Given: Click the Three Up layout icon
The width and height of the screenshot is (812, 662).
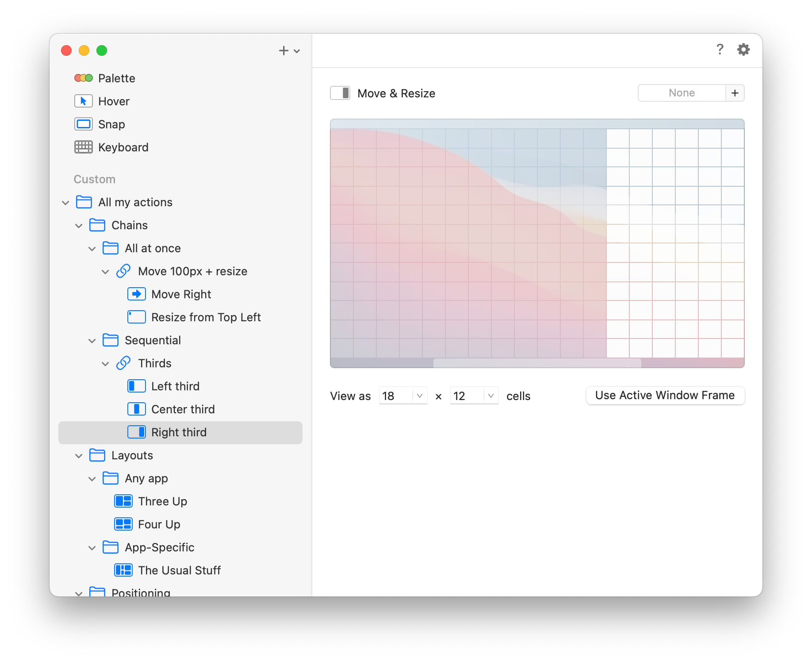Looking at the screenshot, I should coord(123,501).
